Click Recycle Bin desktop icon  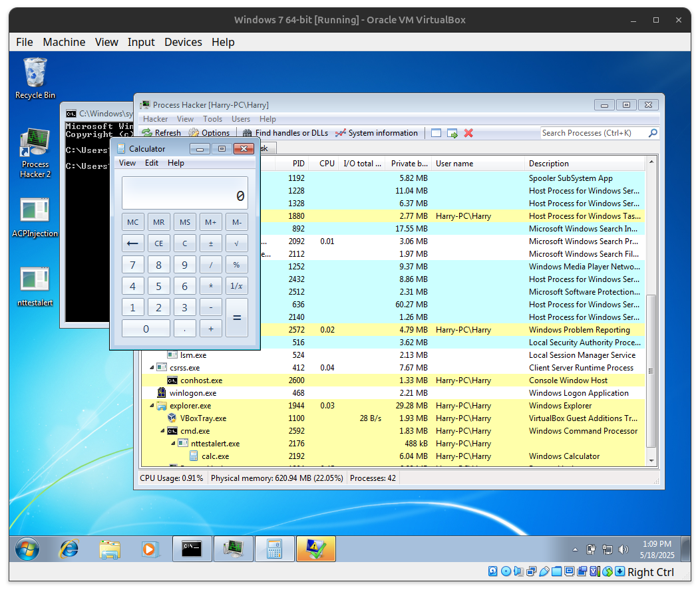(35, 78)
